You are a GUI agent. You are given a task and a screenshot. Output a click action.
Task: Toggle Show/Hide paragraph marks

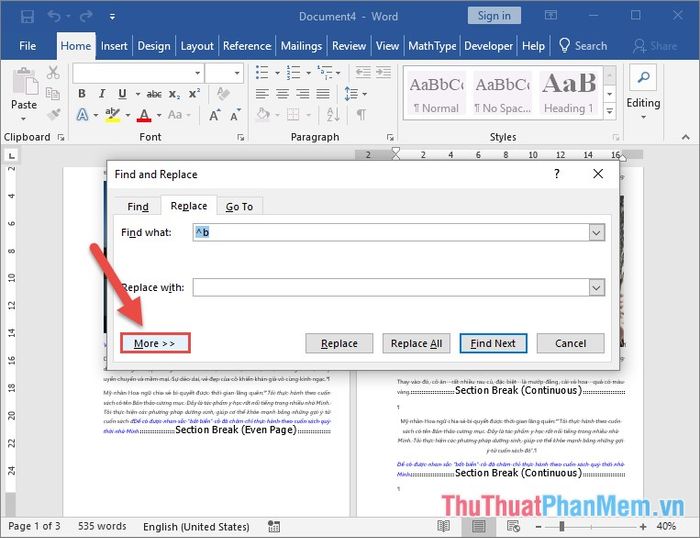point(361,115)
